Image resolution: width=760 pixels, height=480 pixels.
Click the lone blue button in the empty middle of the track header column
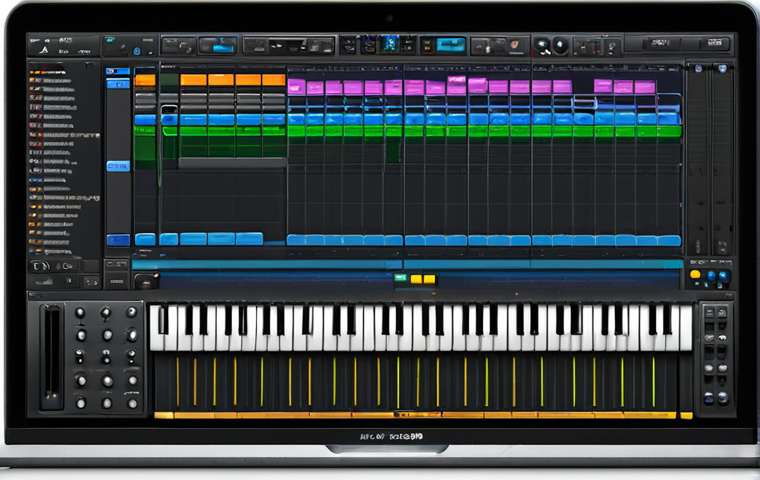(118, 166)
